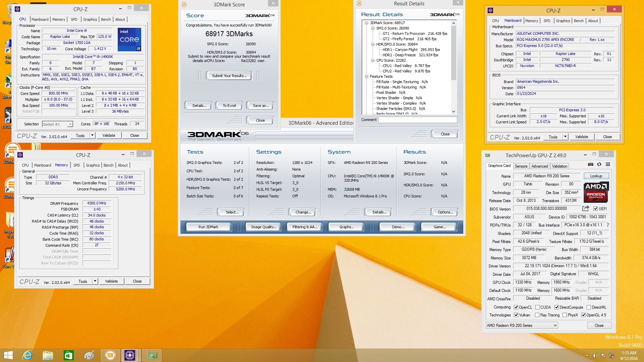Open the Paint taskbar icon
This screenshot has width=644, height=362.
tap(89, 355)
